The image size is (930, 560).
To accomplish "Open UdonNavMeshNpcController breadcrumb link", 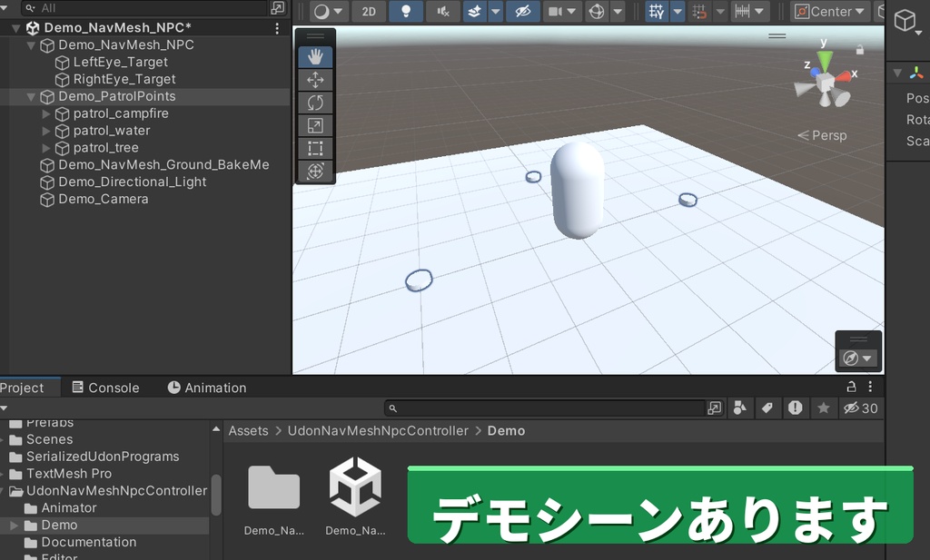I will pos(378,431).
